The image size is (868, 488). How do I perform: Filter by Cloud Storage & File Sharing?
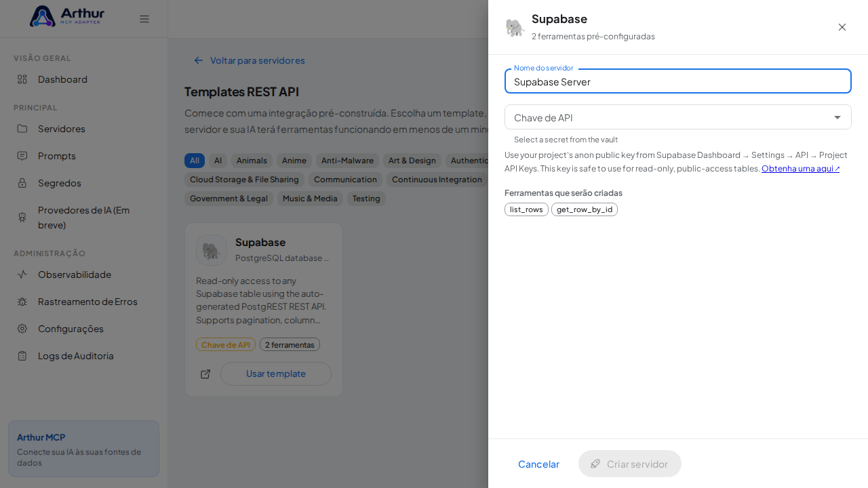[244, 180]
